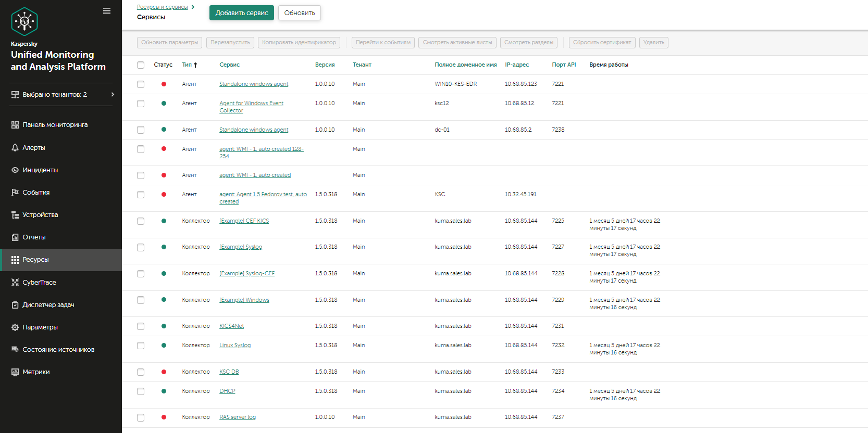Viewport: 868px width, 433px height.
Task: Open the KICS4Net service link
Action: [x=231, y=326]
